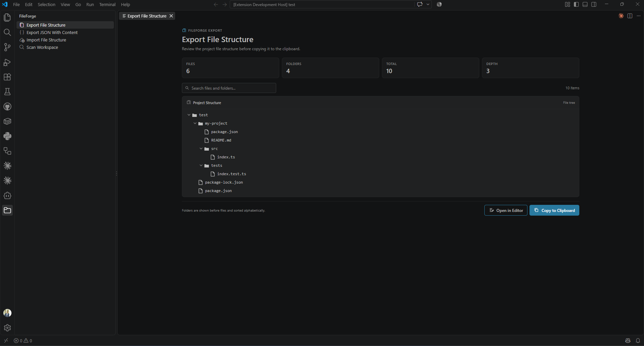The image size is (644, 346).
Task: Select the Export File Structure editor tab
Action: click(x=147, y=16)
